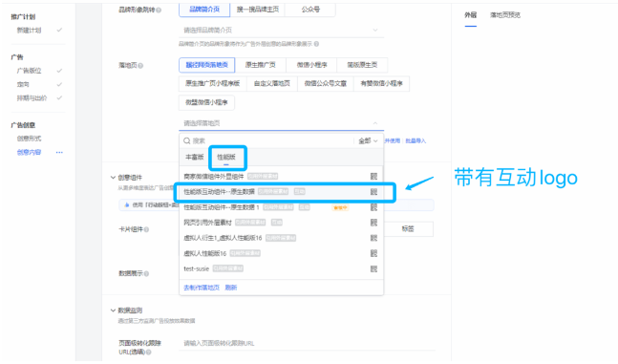Click QR code icon for 性能版互动组件--原生数据 1
The image size is (618, 364).
[373, 207]
